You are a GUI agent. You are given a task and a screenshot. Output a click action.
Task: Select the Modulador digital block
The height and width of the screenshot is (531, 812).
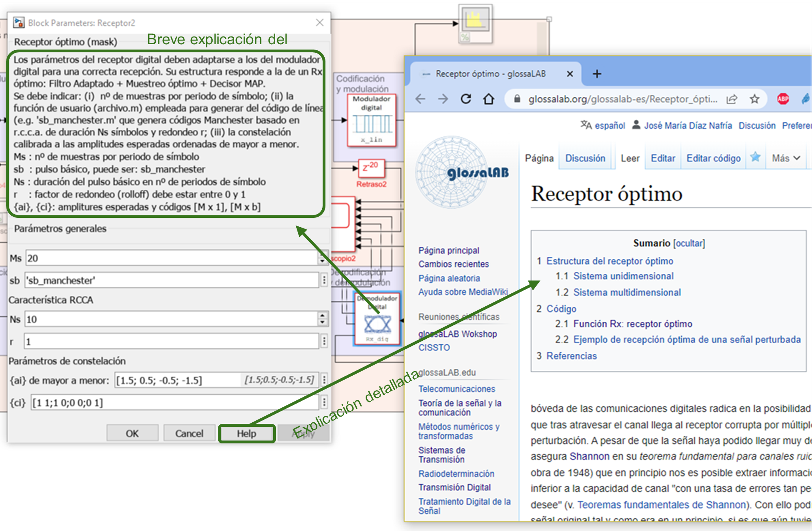(372, 120)
